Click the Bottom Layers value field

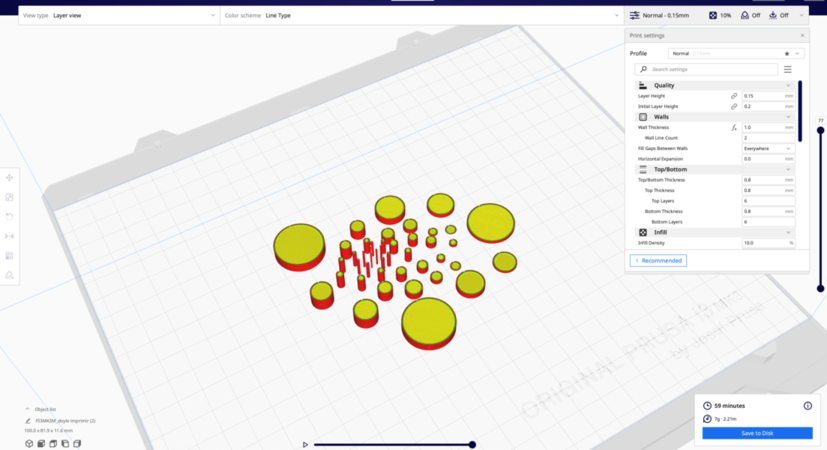point(768,222)
